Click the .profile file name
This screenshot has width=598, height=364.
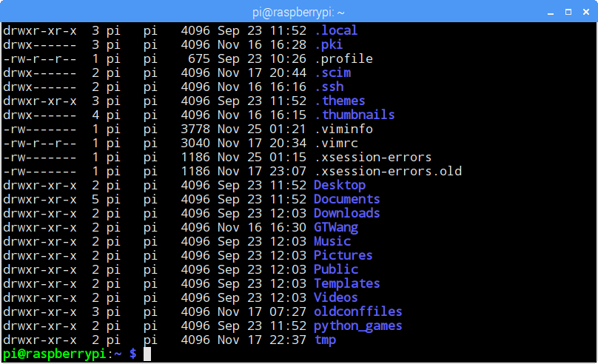[343, 58]
